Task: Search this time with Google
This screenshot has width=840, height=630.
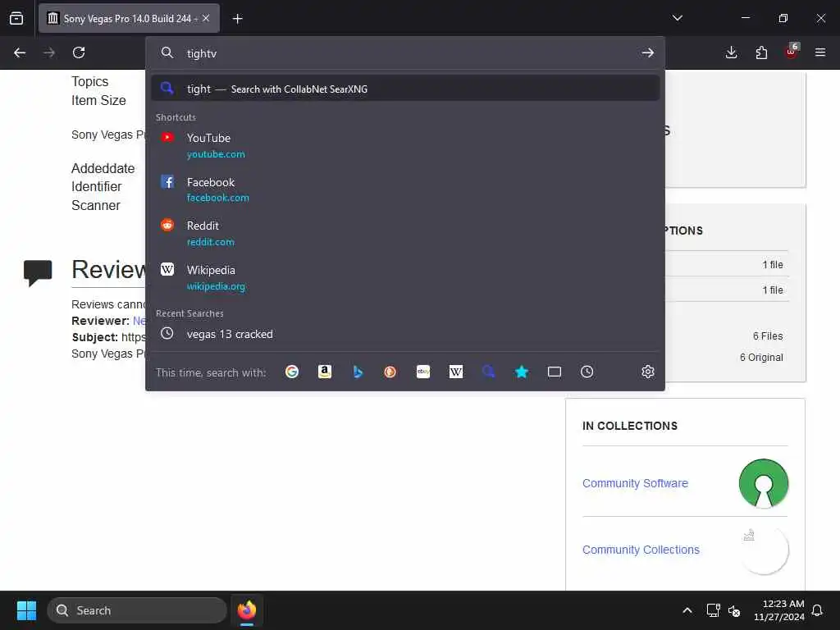Action: pos(292,372)
